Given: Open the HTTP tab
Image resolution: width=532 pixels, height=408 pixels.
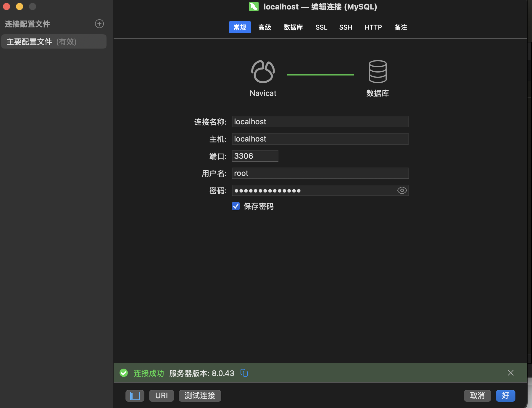Looking at the screenshot, I should [373, 27].
